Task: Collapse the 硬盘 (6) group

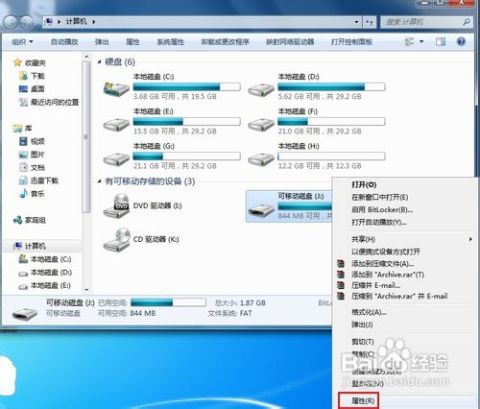Action: [100, 62]
